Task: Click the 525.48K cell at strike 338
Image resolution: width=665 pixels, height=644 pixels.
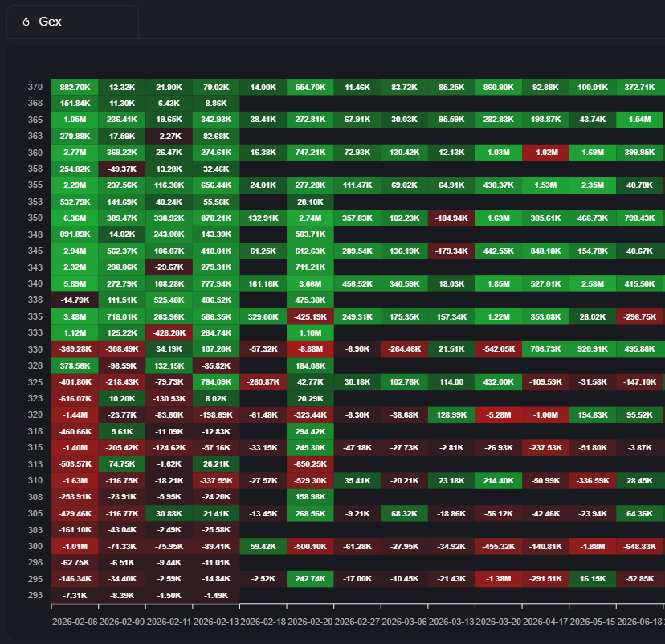Action: [169, 300]
